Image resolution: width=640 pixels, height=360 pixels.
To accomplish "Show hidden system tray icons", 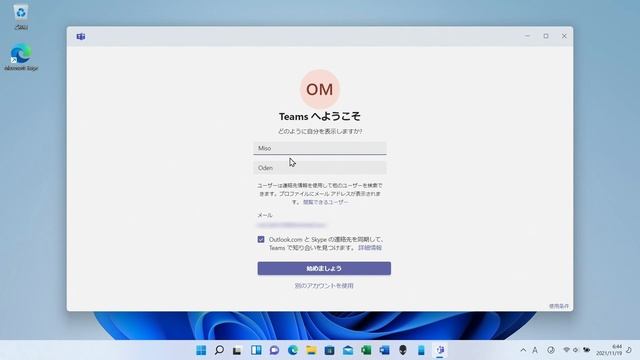I will (523, 350).
